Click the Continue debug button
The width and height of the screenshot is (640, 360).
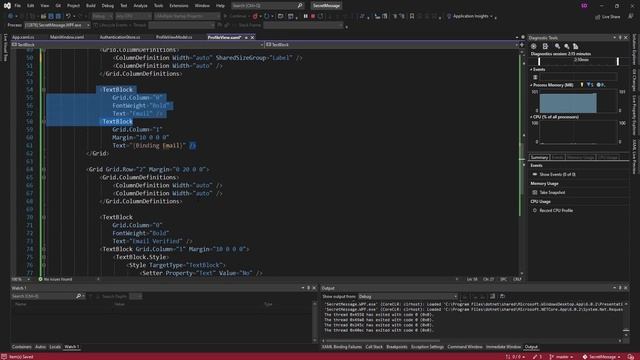236,16
